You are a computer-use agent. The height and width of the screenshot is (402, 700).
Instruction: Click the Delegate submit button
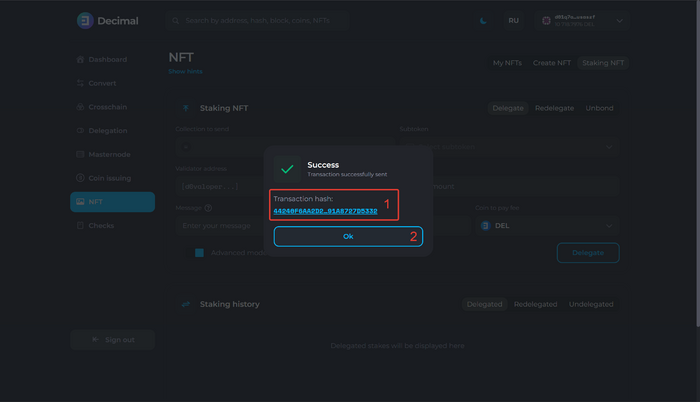(588, 253)
